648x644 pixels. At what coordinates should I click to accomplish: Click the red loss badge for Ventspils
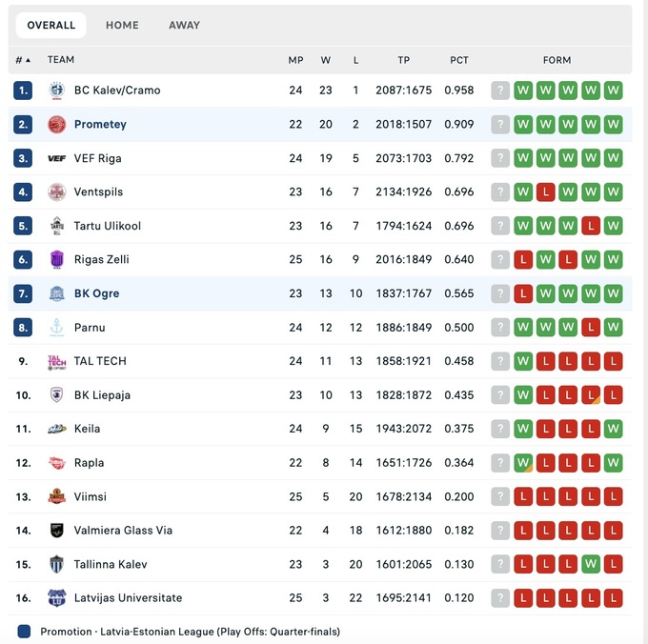pos(546,192)
